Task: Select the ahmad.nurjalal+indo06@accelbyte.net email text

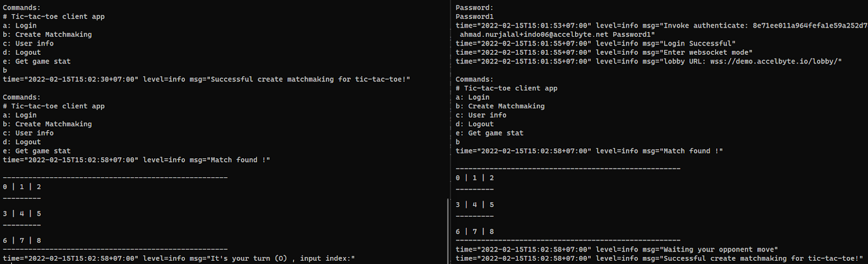Action: tap(534, 34)
